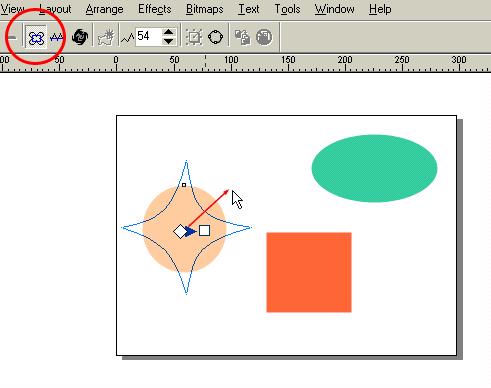Click the Copy Distortion Properties icon
The image size is (491, 388).
click(x=242, y=37)
